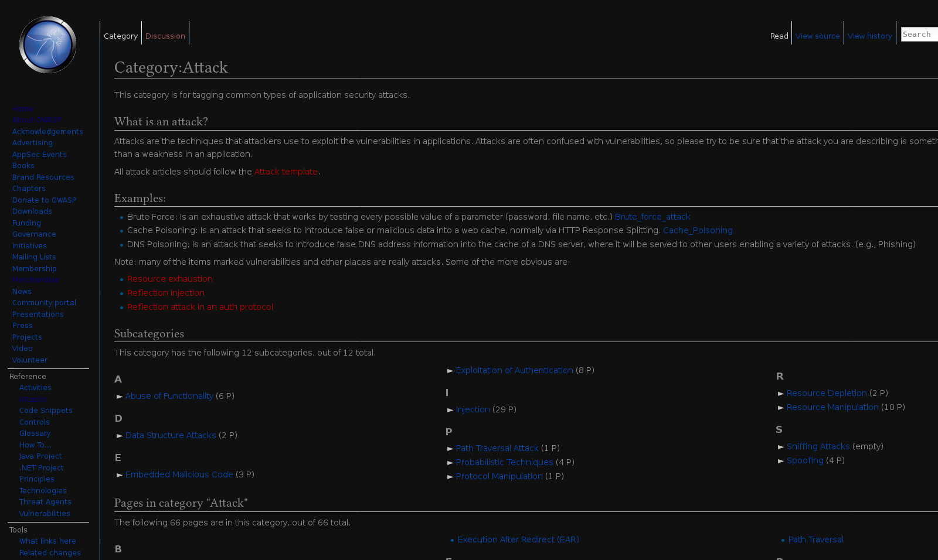Open Resource Depletion category link

click(x=827, y=393)
